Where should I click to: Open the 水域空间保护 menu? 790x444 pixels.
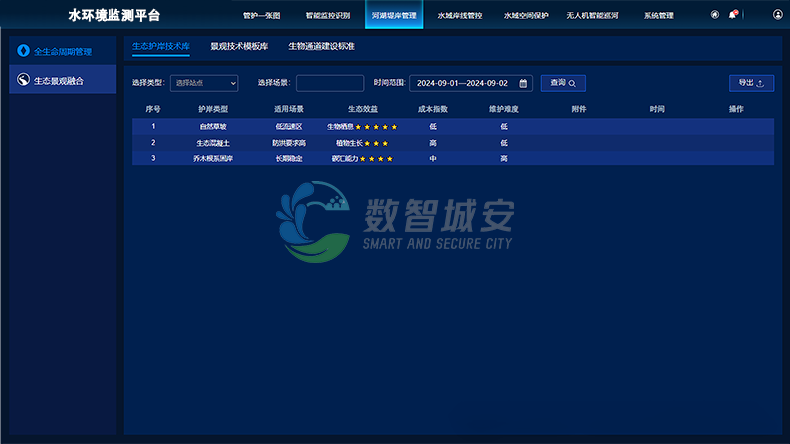click(x=526, y=15)
